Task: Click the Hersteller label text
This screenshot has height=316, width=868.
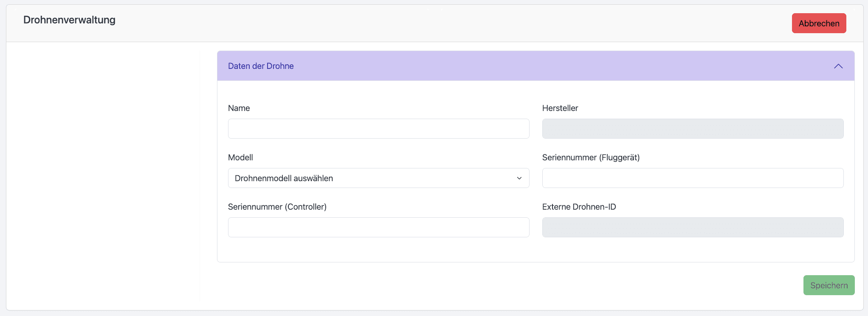Action: click(560, 108)
